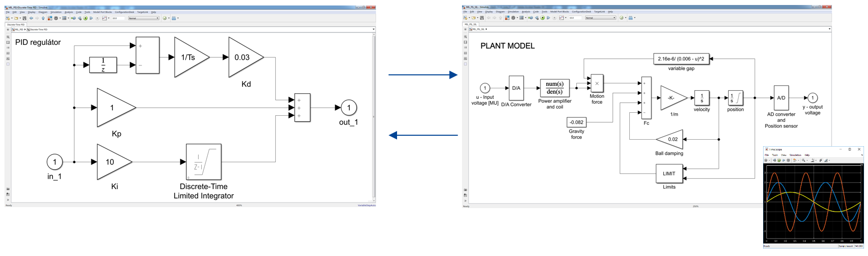Open Library Browser in MIL_PIL_SIL window
Viewport: 868px width, 256px height.
(507, 18)
